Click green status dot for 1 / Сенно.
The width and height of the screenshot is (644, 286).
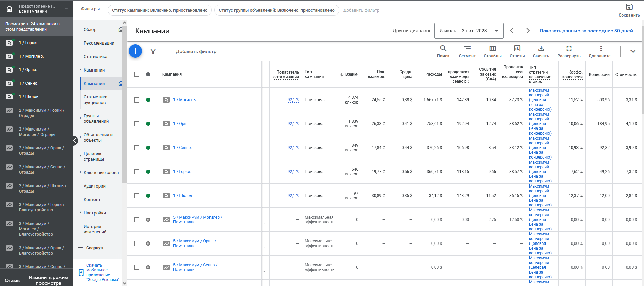pos(148,148)
